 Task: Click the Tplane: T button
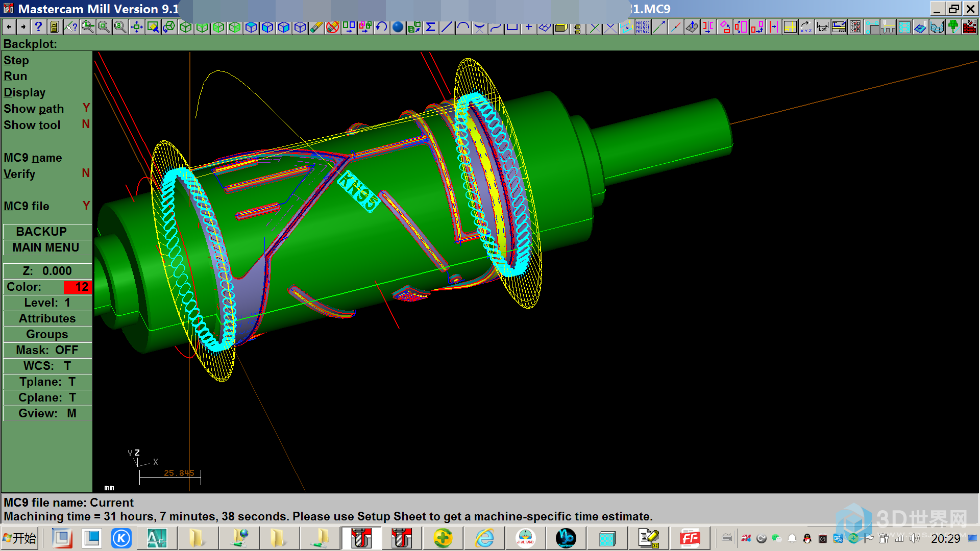click(x=47, y=382)
